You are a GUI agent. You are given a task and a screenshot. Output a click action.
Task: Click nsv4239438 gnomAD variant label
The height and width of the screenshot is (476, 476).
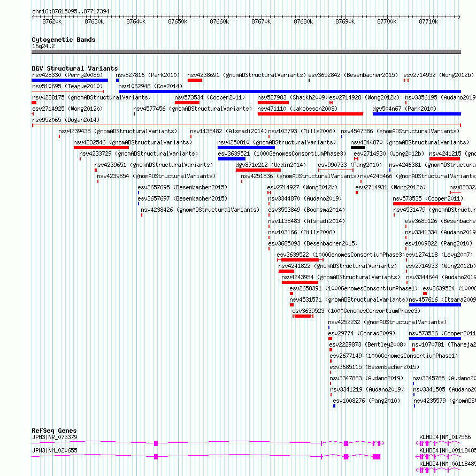pos(118,131)
